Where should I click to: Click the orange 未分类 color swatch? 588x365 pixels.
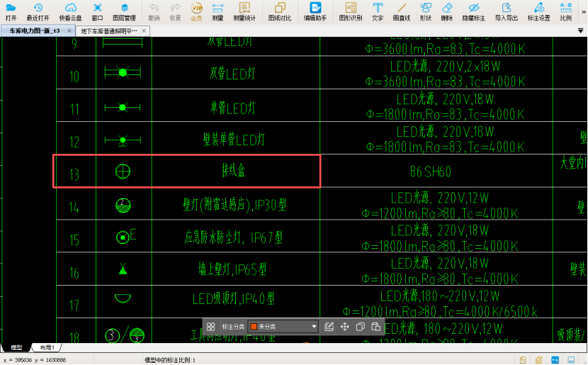point(254,327)
